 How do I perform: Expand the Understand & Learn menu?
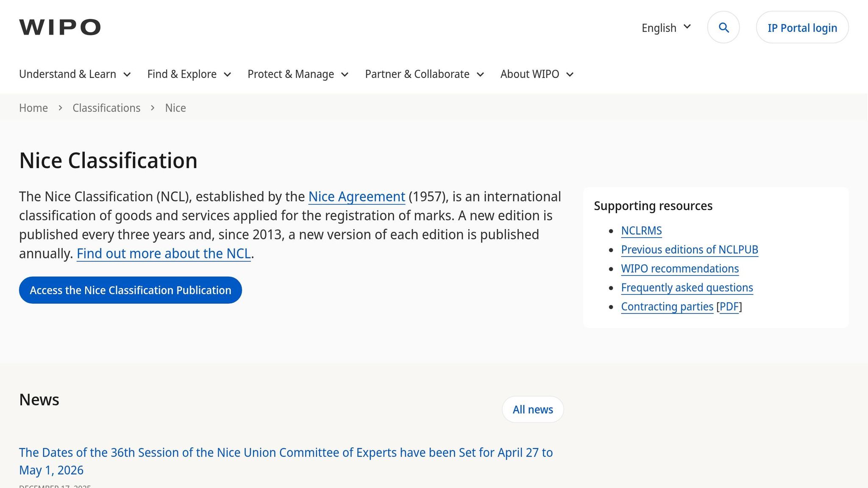pos(75,74)
